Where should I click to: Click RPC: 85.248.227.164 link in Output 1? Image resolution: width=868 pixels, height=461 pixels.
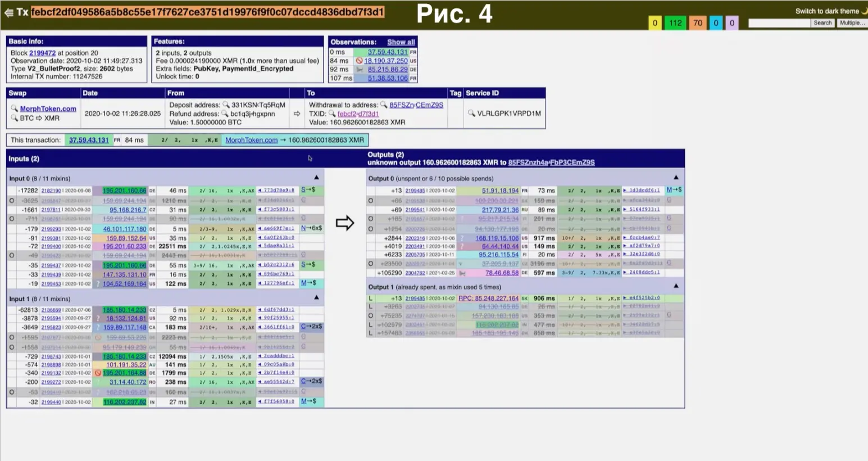pyautogui.click(x=488, y=298)
